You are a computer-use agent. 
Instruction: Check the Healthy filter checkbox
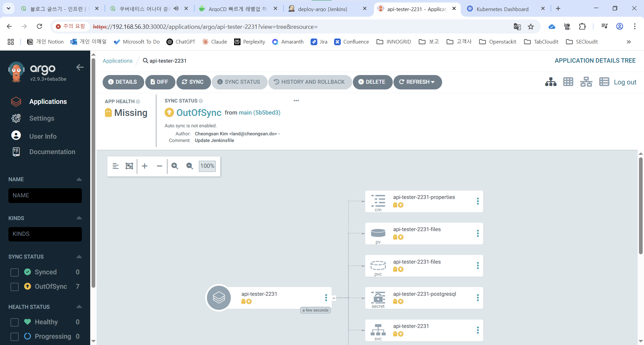pyautogui.click(x=14, y=322)
